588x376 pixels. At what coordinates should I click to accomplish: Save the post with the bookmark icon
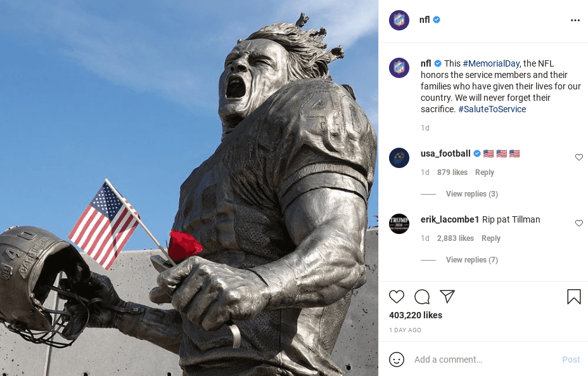[x=574, y=297]
